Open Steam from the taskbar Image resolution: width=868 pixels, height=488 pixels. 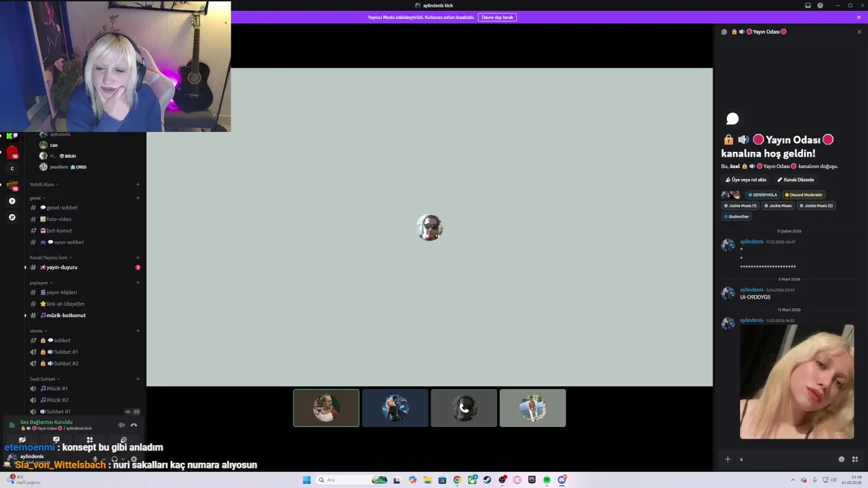(x=487, y=480)
